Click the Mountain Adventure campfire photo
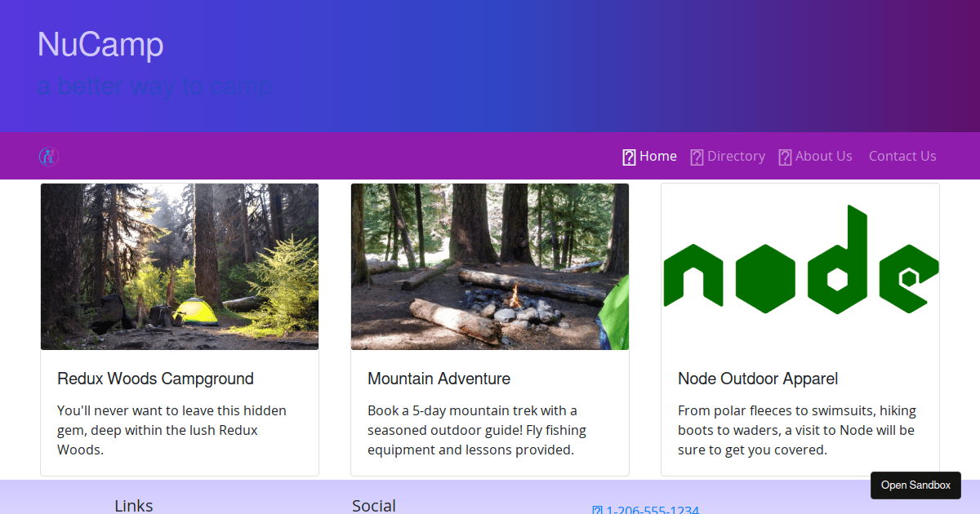The width and height of the screenshot is (980, 514). click(x=490, y=267)
